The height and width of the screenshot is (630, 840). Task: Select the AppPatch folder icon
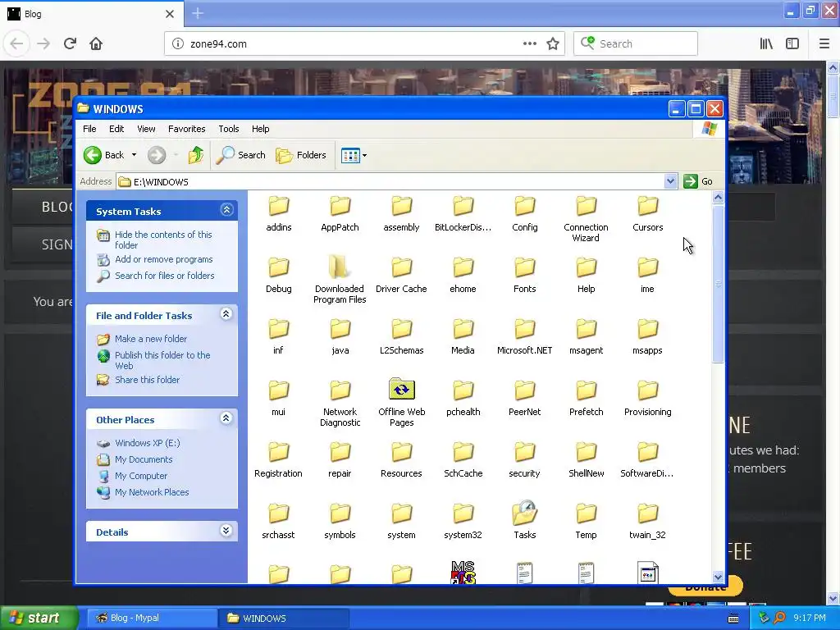(x=340, y=206)
